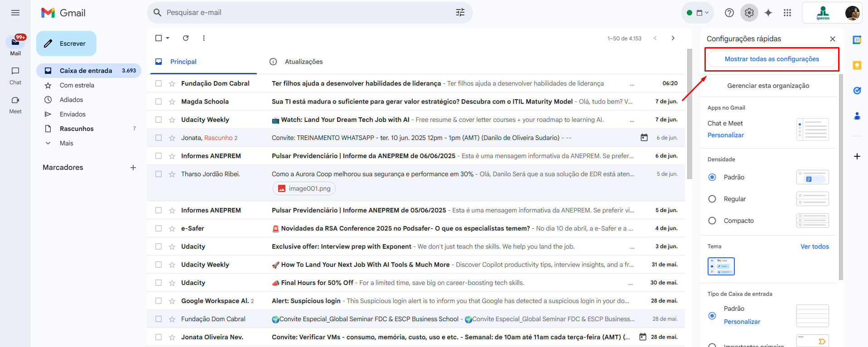Open the status indicator dropdown
Image resolution: width=868 pixels, height=347 pixels.
coord(698,13)
